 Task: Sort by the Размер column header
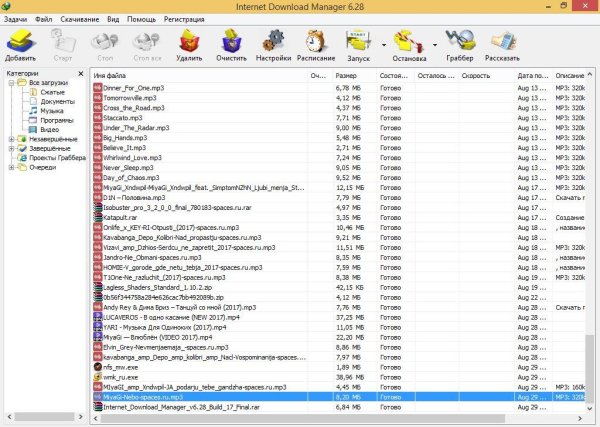[x=354, y=76]
